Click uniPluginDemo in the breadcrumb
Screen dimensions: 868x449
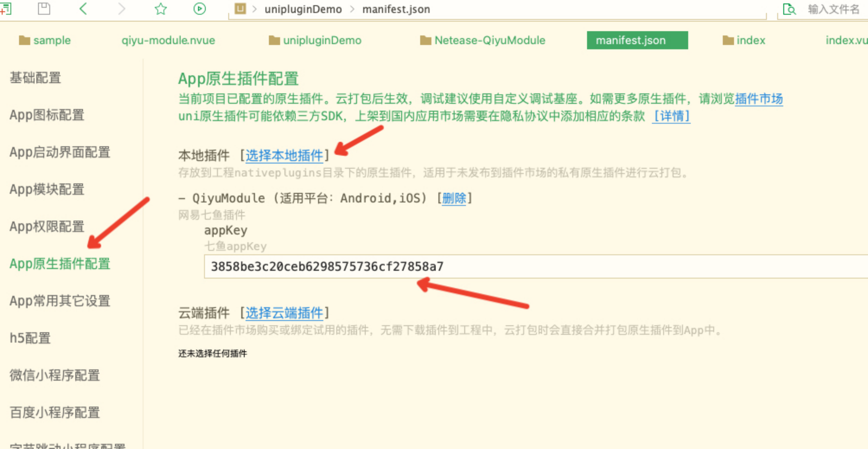[x=303, y=9]
